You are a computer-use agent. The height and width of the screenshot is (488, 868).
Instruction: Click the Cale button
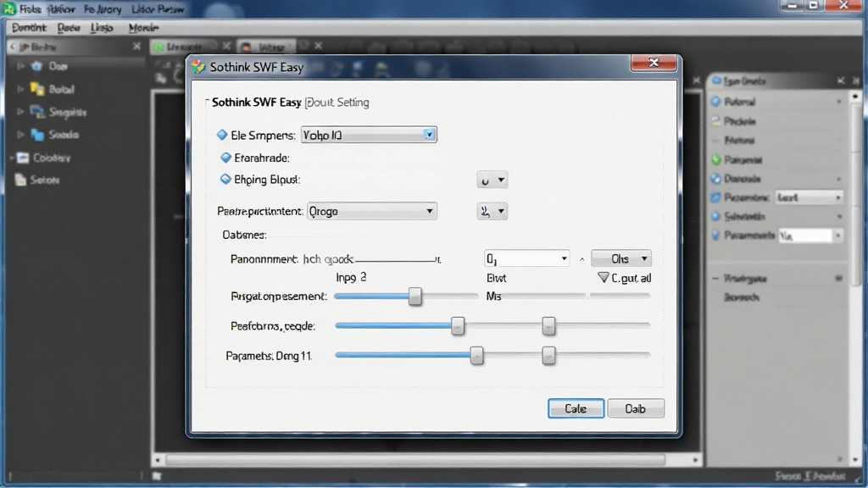click(576, 408)
